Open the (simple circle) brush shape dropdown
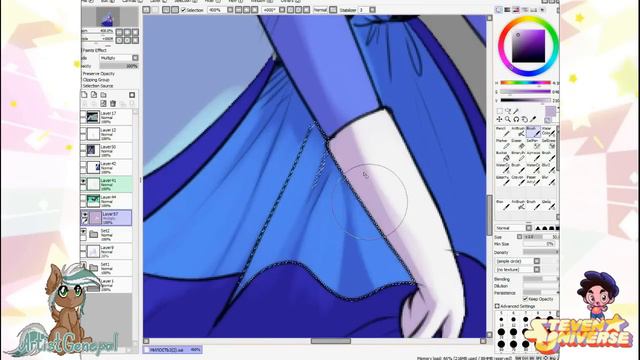This screenshot has width=640, height=360. [x=518, y=261]
